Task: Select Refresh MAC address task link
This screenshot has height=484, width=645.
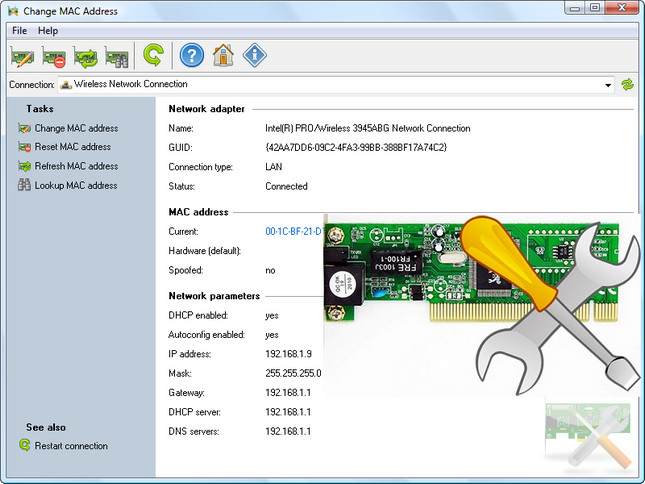Action: click(x=76, y=166)
